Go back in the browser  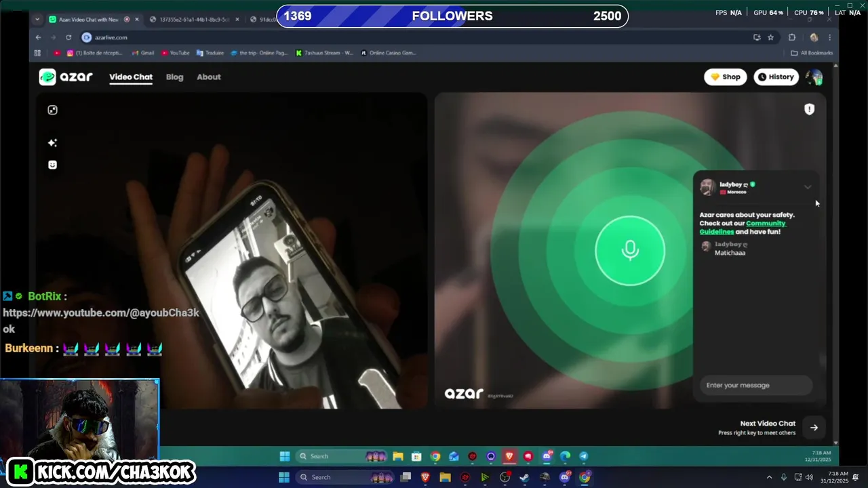point(38,37)
